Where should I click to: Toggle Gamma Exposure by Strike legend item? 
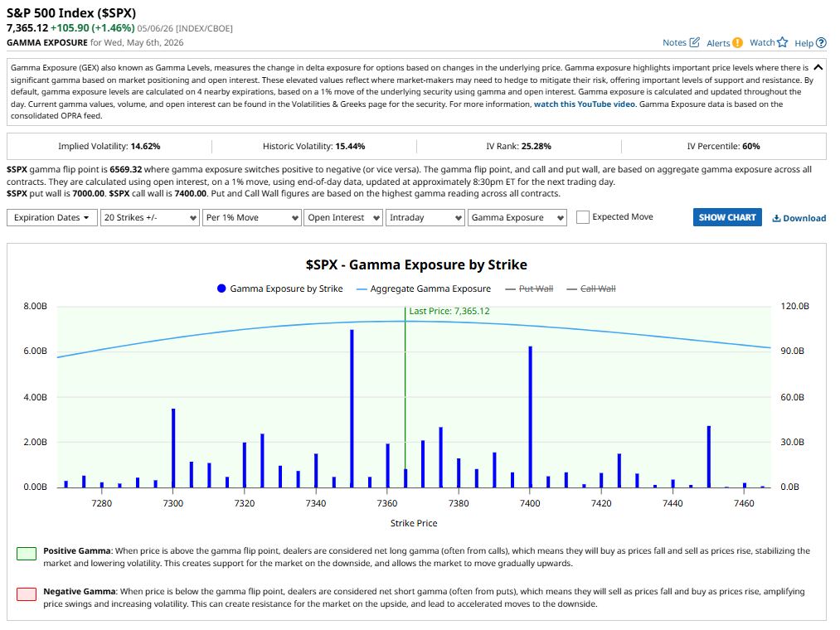[x=279, y=288]
